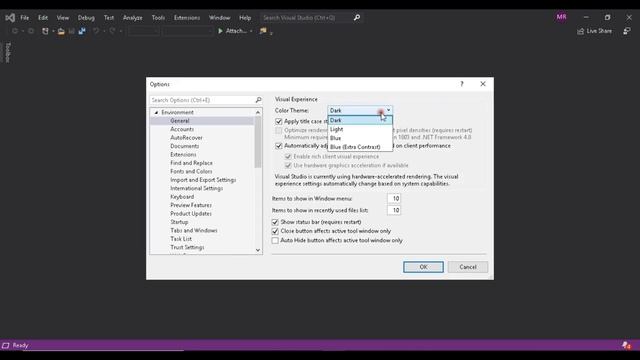Choose Blue in the theme list
This screenshot has height=360, width=640.
[360, 138]
